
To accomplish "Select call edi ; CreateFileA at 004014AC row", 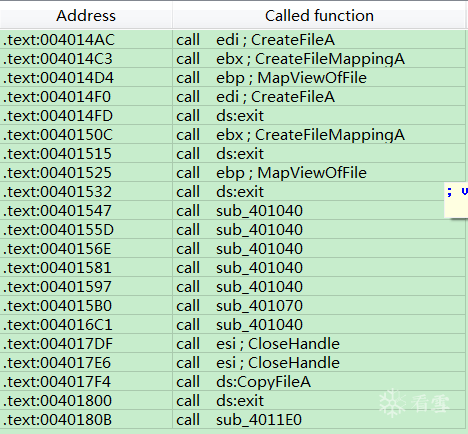I will click(255, 40).
